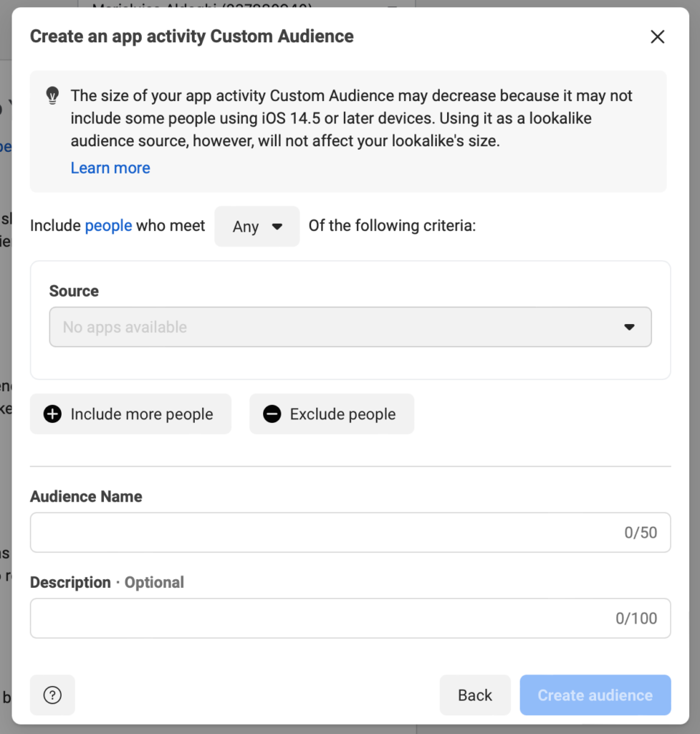Click the "Source" section label
This screenshot has width=700, height=734.
[74, 291]
